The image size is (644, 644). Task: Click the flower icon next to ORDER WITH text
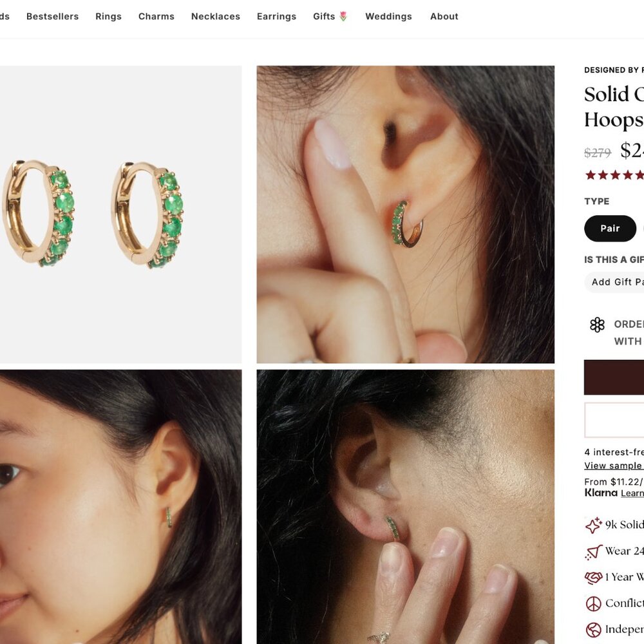(x=598, y=325)
